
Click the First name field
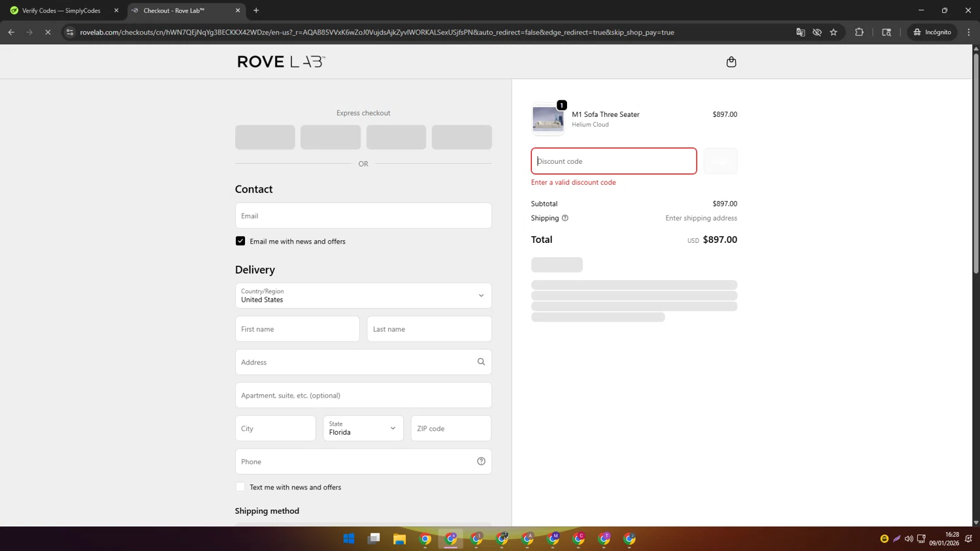[297, 329]
